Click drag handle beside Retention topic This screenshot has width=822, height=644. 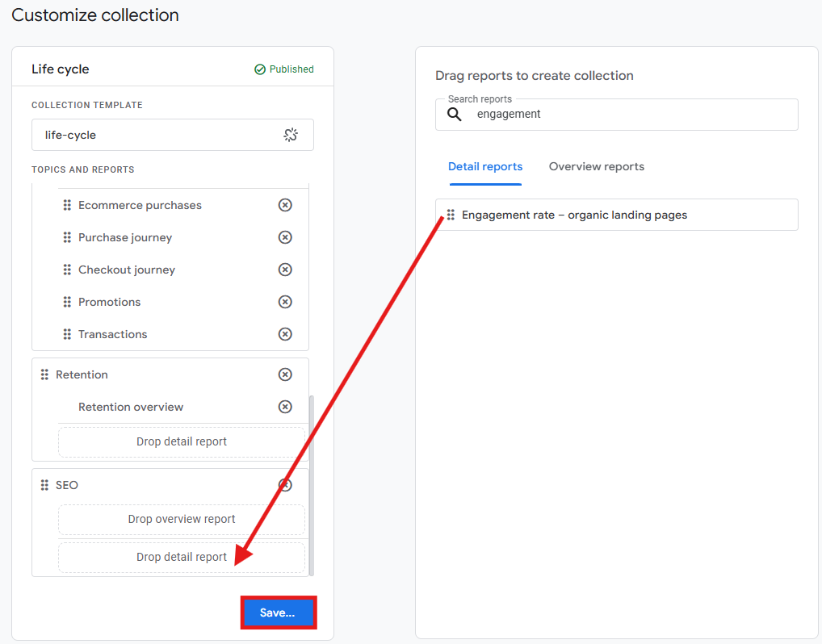[44, 374]
